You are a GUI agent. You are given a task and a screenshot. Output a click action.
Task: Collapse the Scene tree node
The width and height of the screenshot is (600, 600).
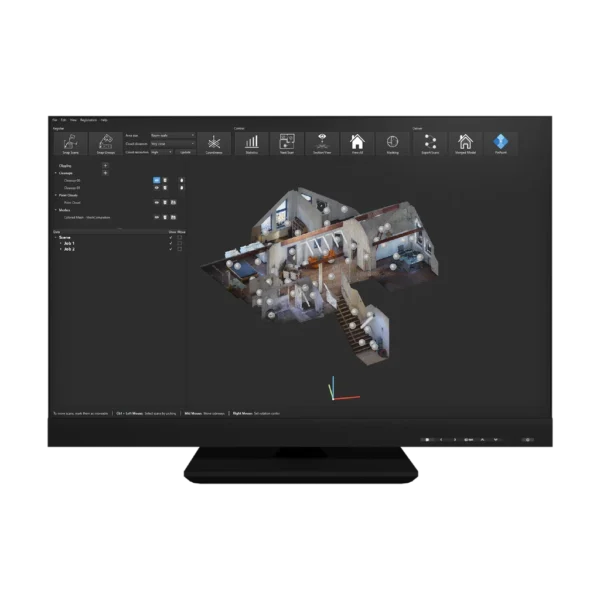56,238
